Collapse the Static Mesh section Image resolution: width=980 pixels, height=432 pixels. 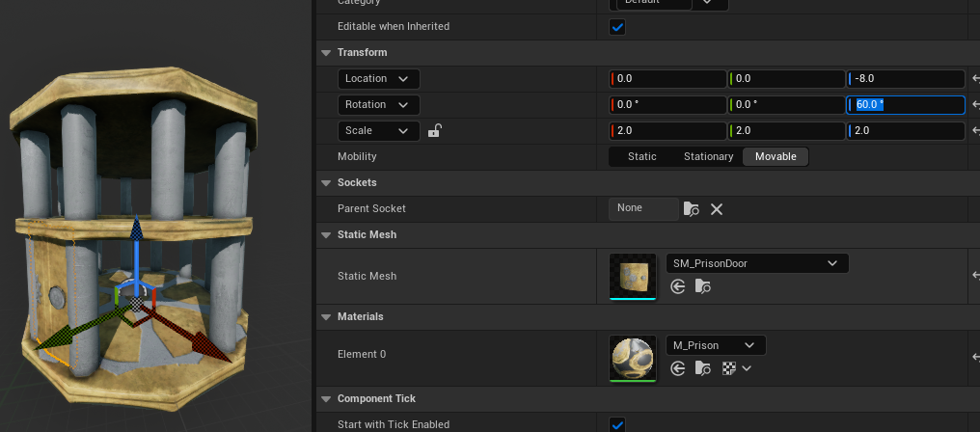(x=326, y=235)
